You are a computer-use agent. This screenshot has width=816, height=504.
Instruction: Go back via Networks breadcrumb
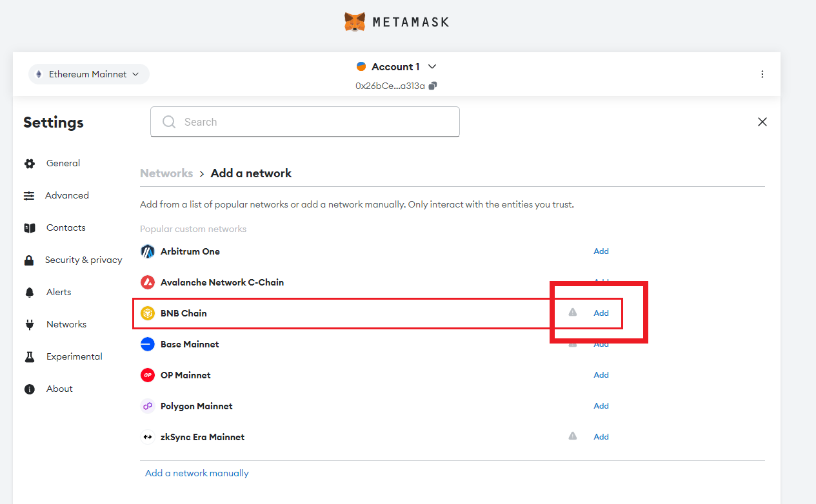click(x=166, y=173)
